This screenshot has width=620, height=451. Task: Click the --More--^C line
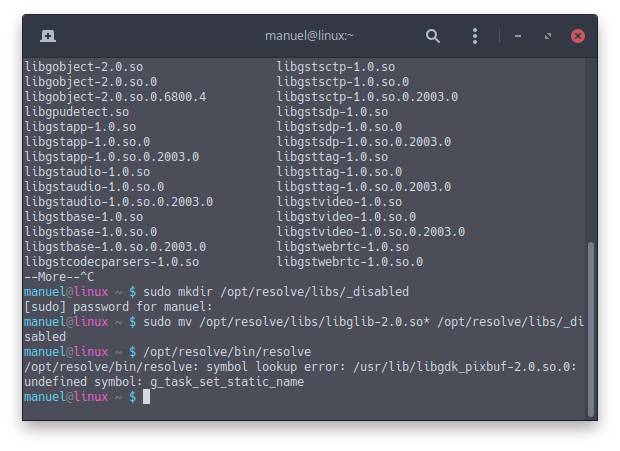pos(59,277)
